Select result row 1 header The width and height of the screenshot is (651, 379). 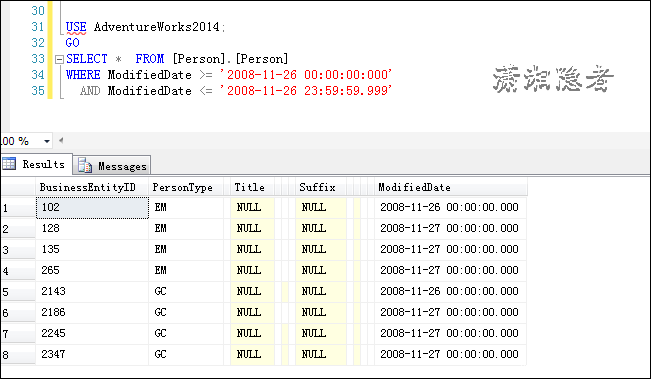coord(18,208)
